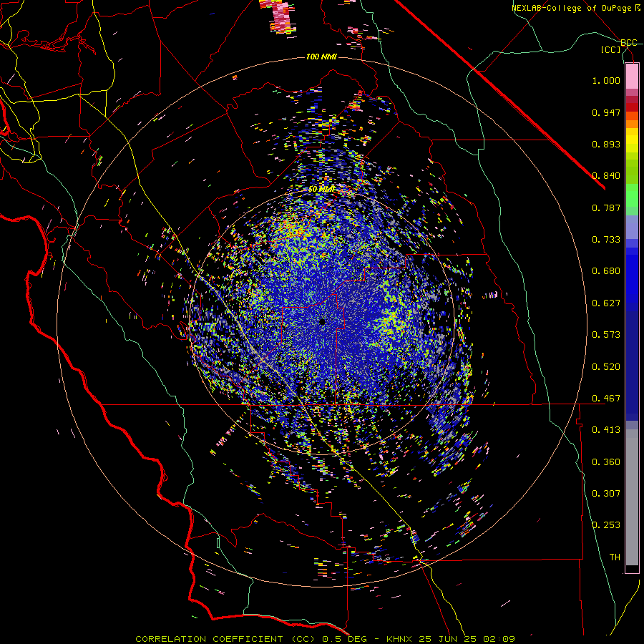This screenshot has height=644, width=644.
Task: Click the Correlation Coefficient KHNX caption at bottom
Action: [325, 639]
